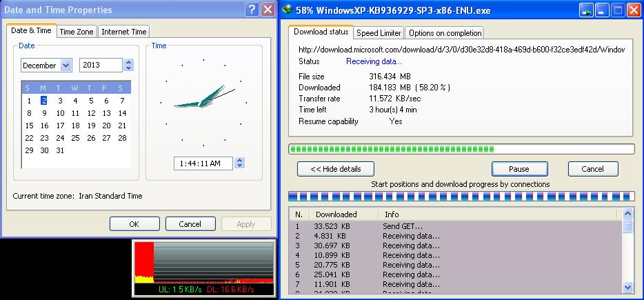The image size is (644, 300).
Task: Click the DL: 16.6 KB/s download readout
Action: coord(230,290)
